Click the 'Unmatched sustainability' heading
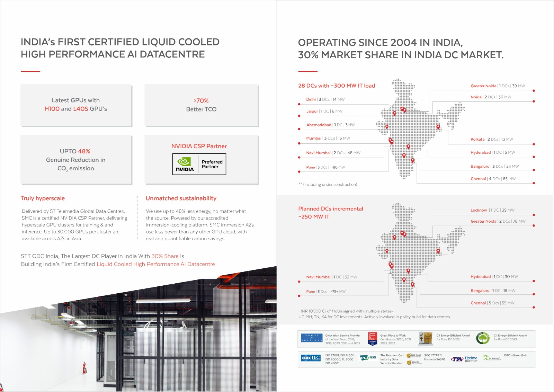Viewport: 554px width, 392px height. click(181, 198)
